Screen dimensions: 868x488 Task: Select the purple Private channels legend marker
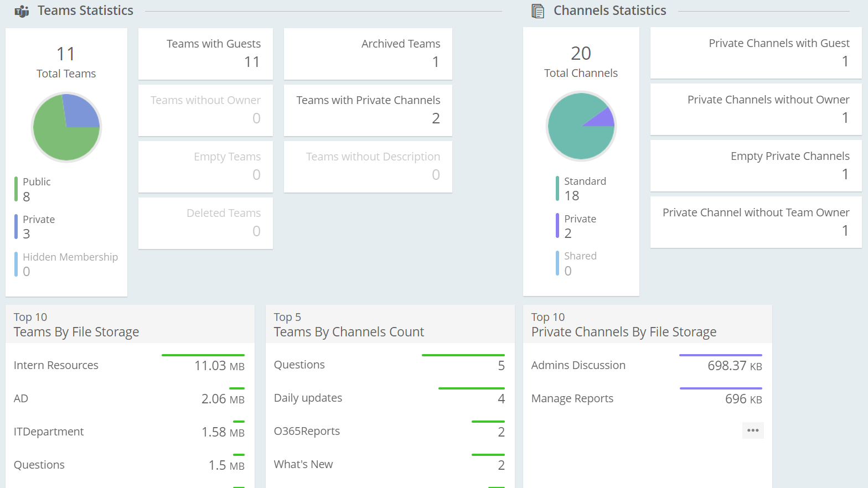click(x=557, y=226)
